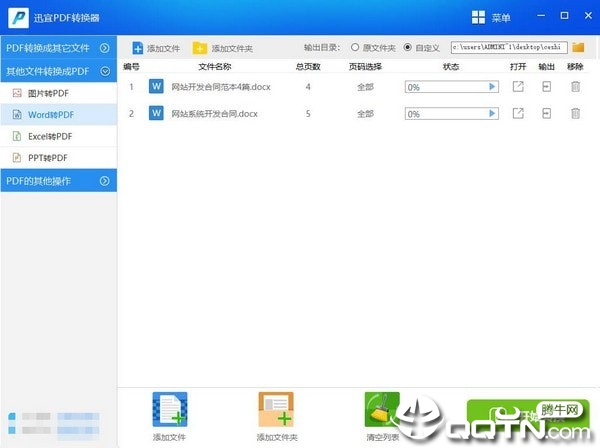Image resolution: width=600 pixels, height=448 pixels.
Task: Click the large 添加文件夹 icon at bottom
Action: pos(276,409)
